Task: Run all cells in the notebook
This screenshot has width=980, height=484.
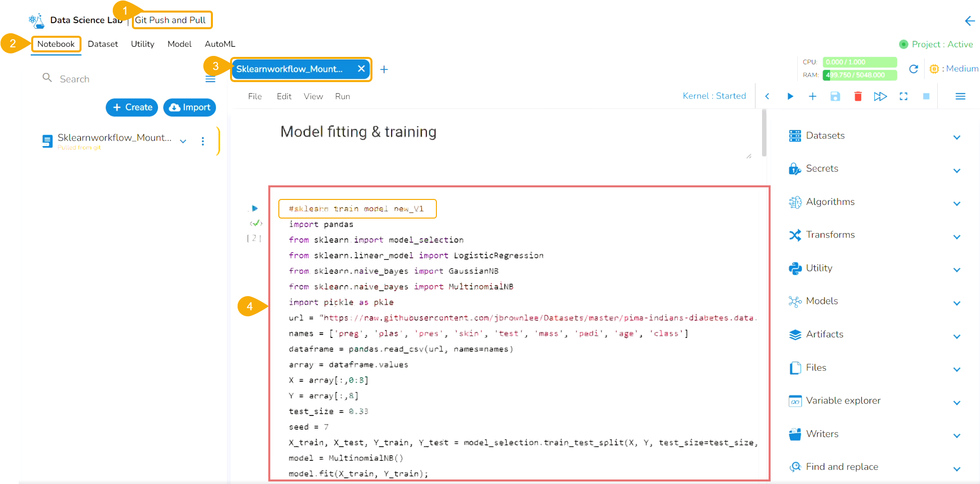Action: click(x=880, y=96)
